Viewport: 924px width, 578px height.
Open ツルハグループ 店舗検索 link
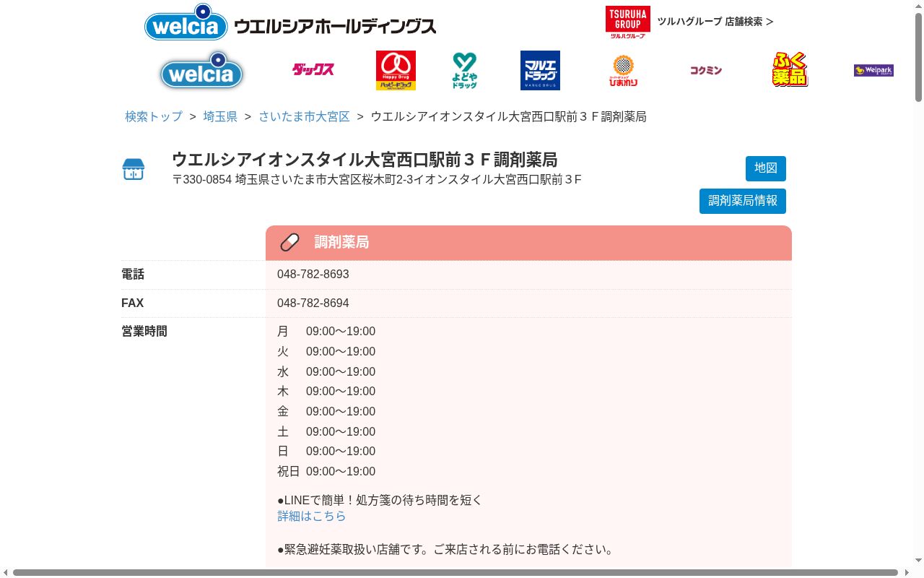click(715, 22)
